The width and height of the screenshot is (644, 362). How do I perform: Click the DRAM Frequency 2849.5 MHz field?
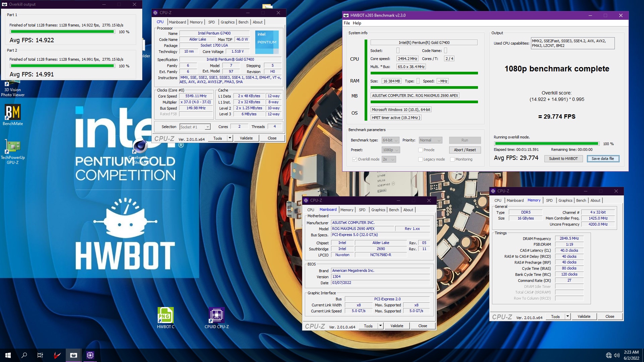[569, 238]
